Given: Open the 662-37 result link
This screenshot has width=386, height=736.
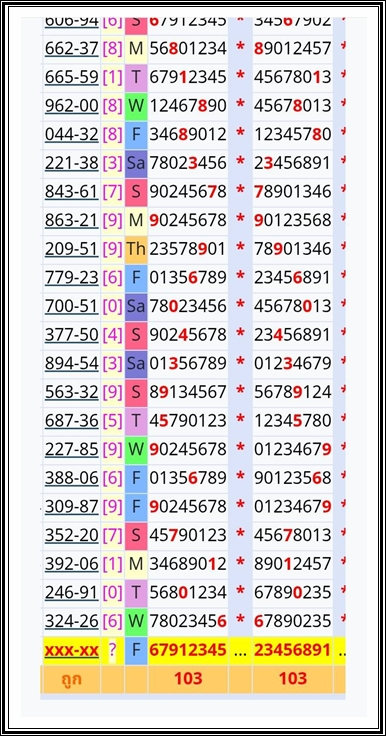Looking at the screenshot, I should (x=71, y=48).
